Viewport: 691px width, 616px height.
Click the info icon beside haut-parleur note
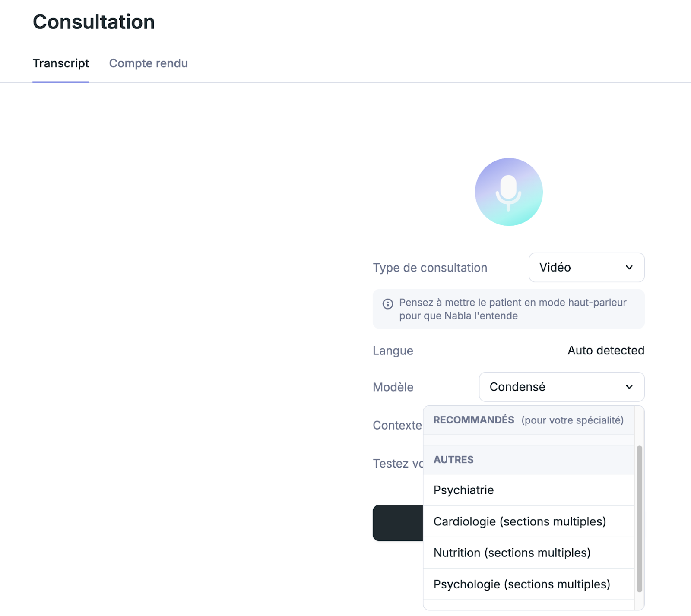(388, 304)
